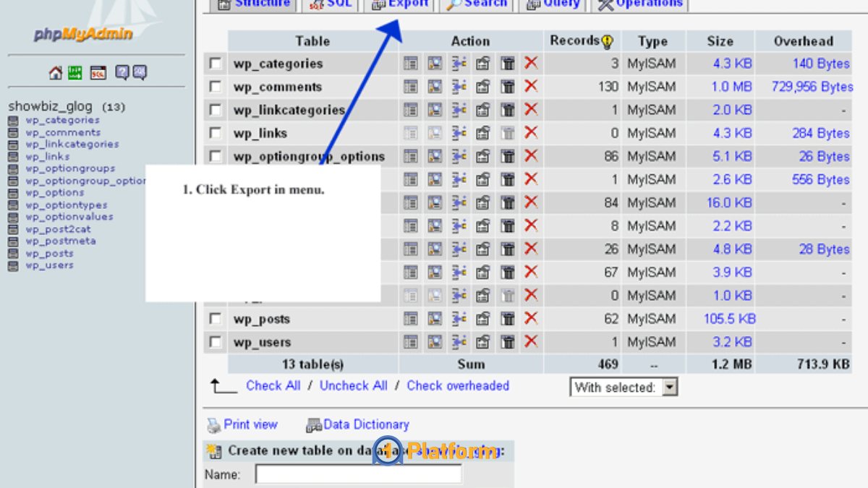868x488 pixels.
Task: Click inside the new table Name field
Action: tap(358, 474)
